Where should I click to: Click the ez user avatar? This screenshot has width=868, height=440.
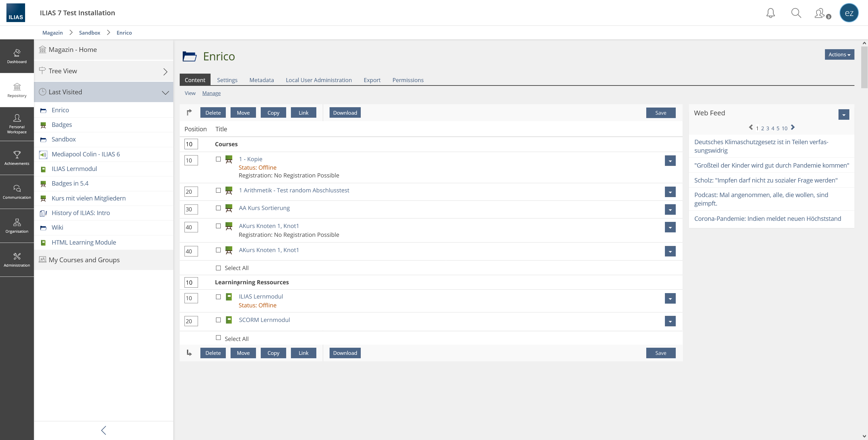849,13
